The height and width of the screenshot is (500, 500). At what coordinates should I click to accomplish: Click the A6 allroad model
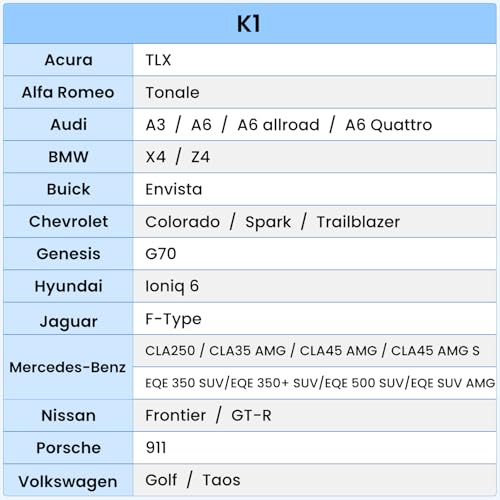point(278,125)
